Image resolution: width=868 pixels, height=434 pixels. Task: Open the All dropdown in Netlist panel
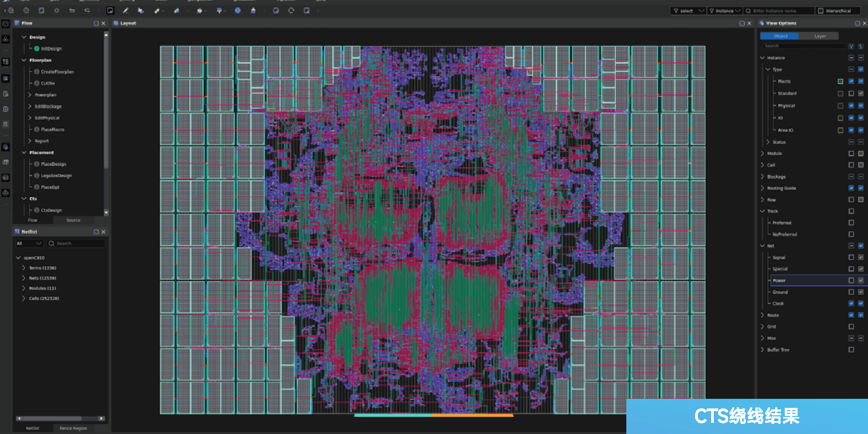pos(29,244)
